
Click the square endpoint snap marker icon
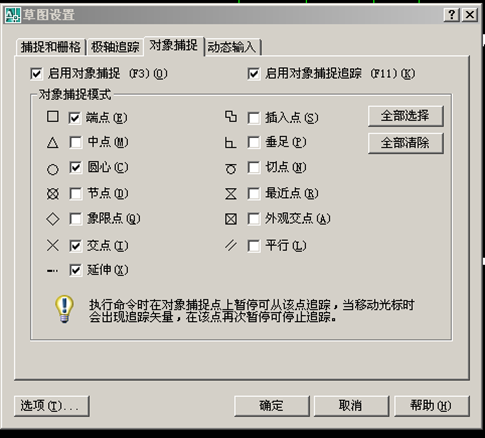(53, 117)
